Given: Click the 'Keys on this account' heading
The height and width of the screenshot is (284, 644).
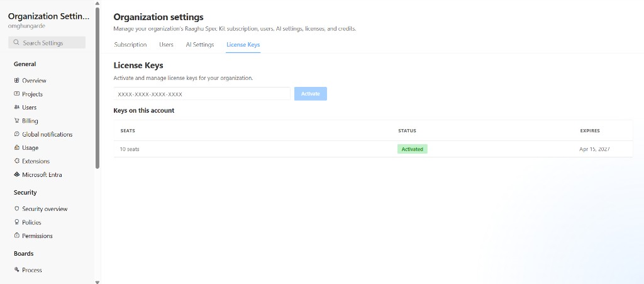Looking at the screenshot, I should point(144,111).
